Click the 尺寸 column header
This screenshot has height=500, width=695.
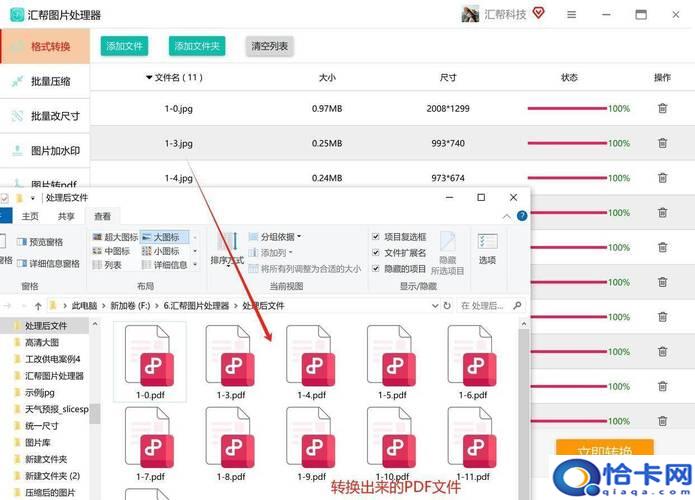(x=448, y=78)
